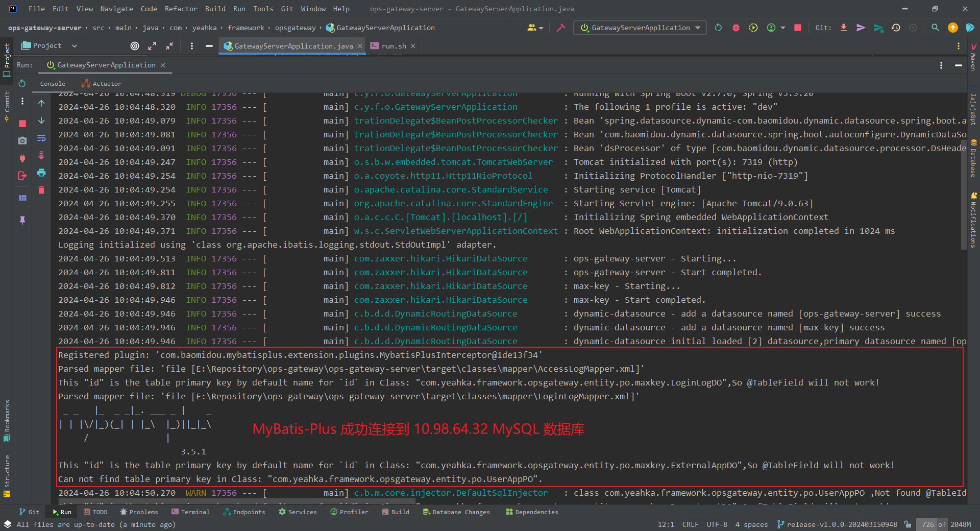Click the release-v1.0.0 branch in status bar
980x531 pixels.
click(837, 524)
